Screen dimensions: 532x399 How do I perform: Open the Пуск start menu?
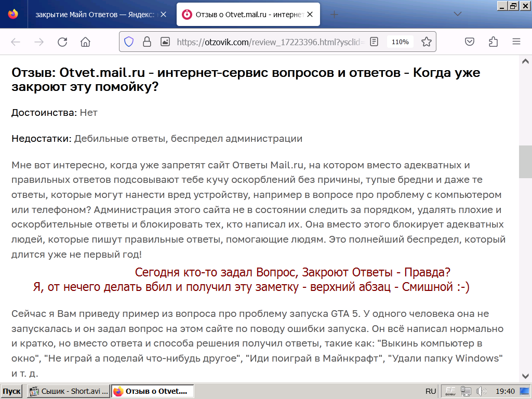point(11,391)
